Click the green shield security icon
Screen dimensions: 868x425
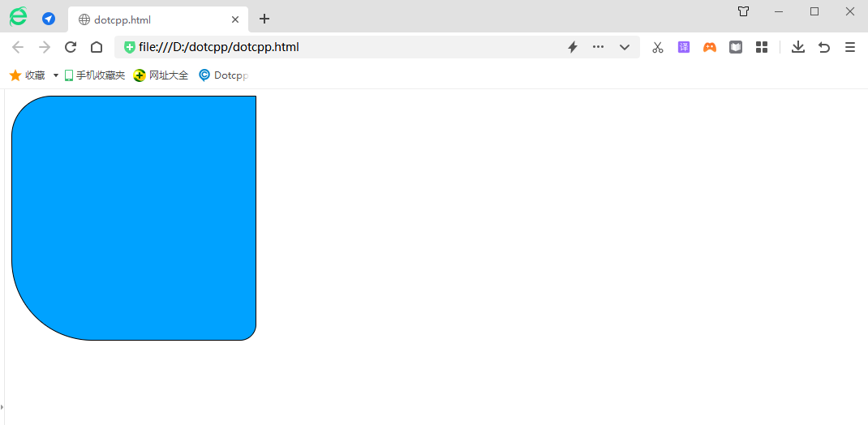(x=129, y=47)
